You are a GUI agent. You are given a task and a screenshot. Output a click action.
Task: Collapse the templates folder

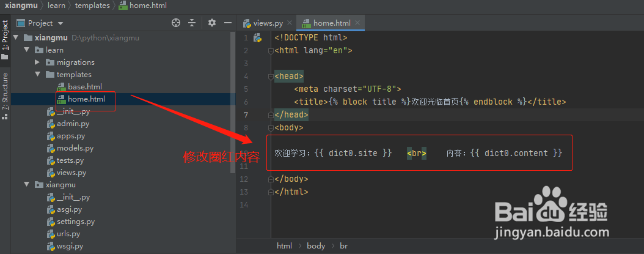pyautogui.click(x=38, y=75)
